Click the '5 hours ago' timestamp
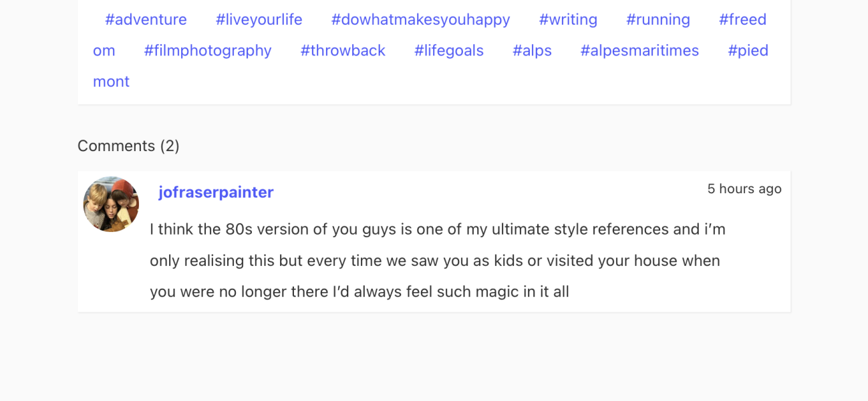868x401 pixels. click(744, 189)
